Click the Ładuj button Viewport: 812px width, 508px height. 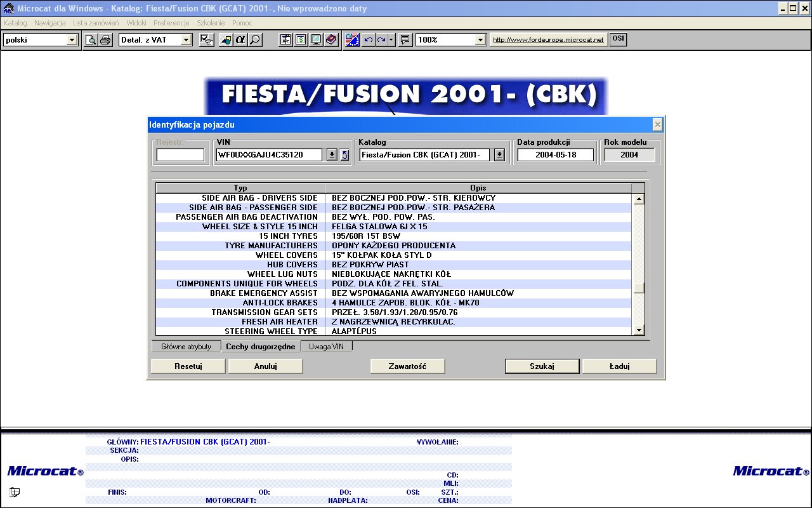click(x=619, y=366)
